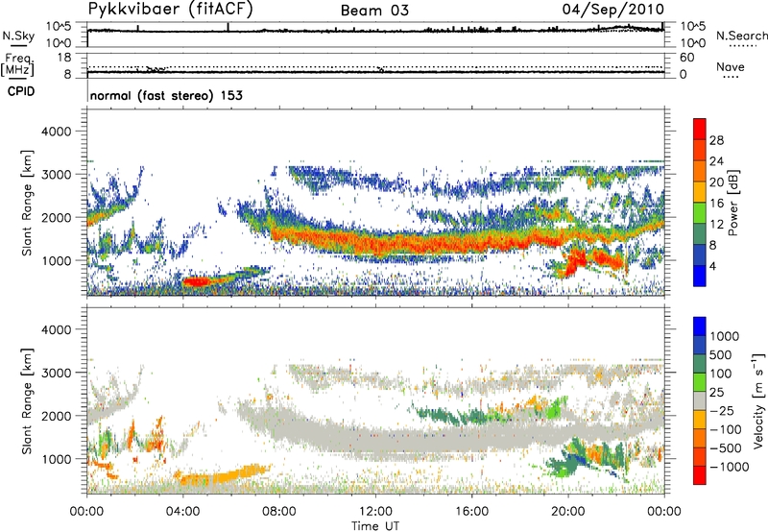Click the 28 tick on Power color bar
This screenshot has width=768, height=532.
coord(716,140)
